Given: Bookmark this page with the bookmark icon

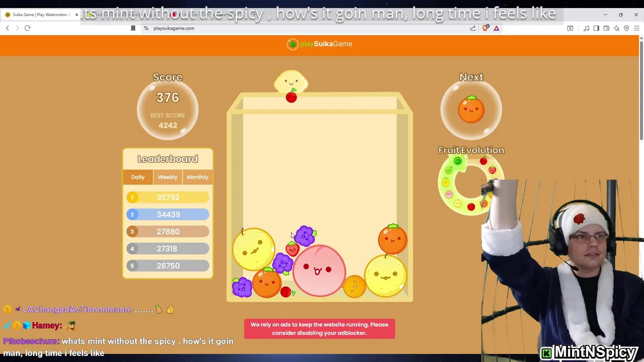Looking at the screenshot, I should (x=133, y=28).
